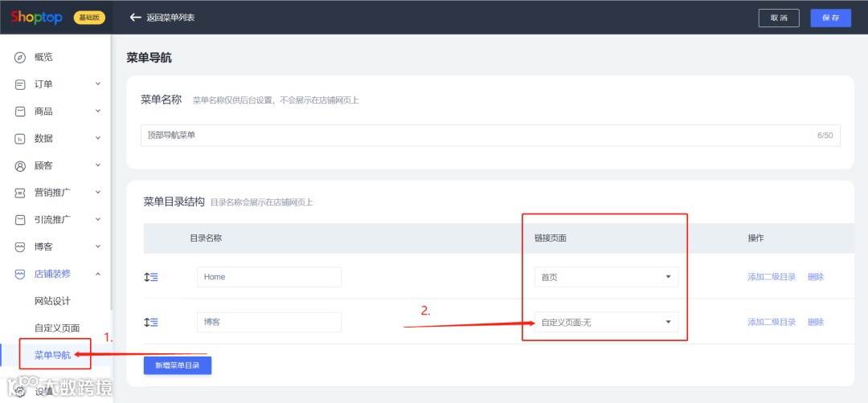This screenshot has height=403, width=868.
Task: Click the Shoptop logo
Action: click(x=36, y=17)
